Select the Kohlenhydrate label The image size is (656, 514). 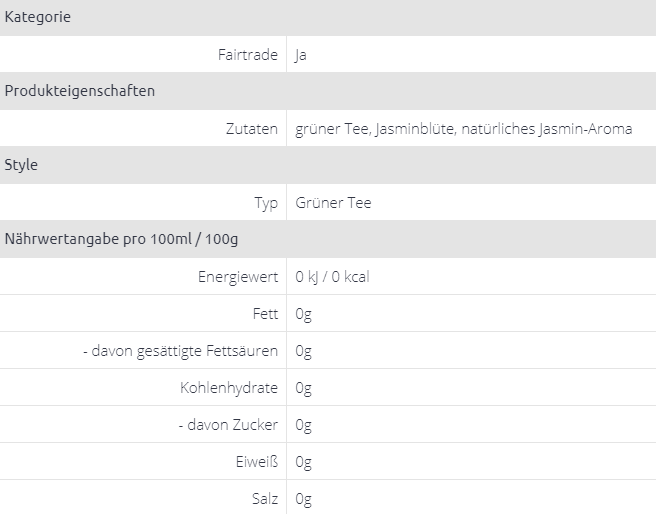coord(229,388)
